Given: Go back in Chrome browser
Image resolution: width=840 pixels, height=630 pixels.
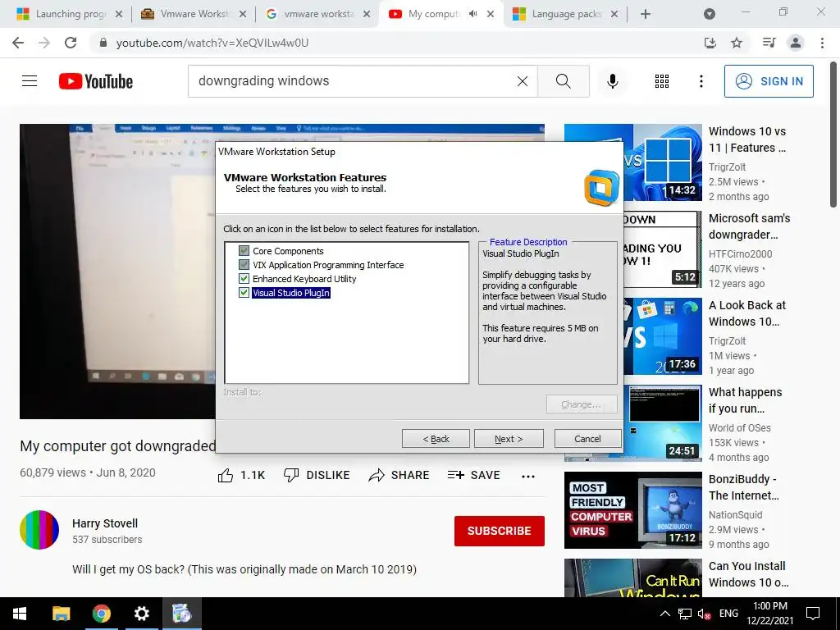Looking at the screenshot, I should tap(18, 43).
